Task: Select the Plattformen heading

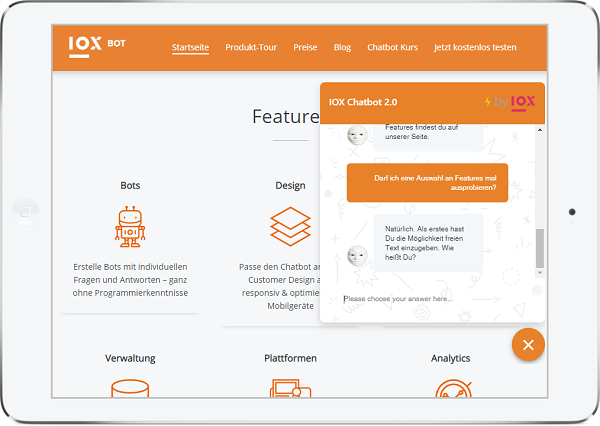Action: tap(290, 358)
